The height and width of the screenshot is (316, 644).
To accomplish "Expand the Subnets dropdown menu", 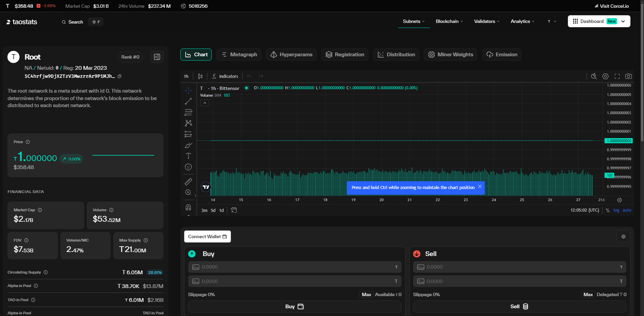I will tap(414, 21).
